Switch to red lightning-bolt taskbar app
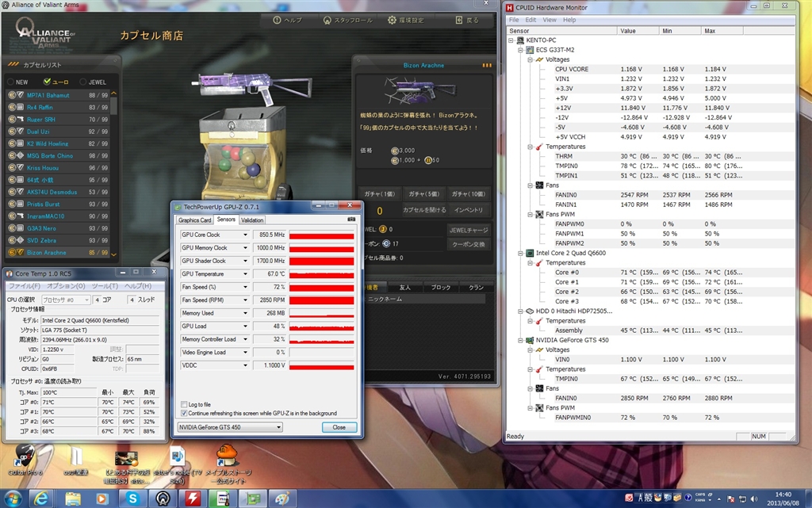The image size is (812, 508). 193,498
